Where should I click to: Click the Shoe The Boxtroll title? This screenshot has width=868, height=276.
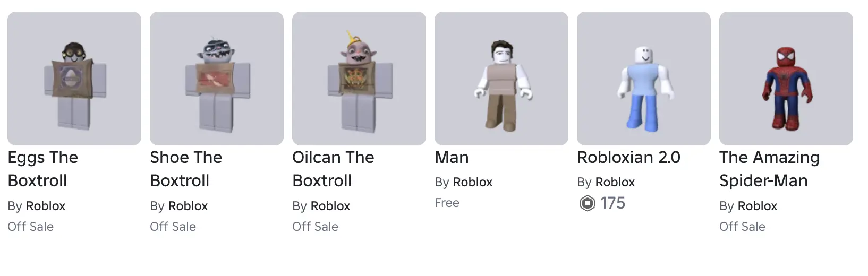tap(186, 169)
